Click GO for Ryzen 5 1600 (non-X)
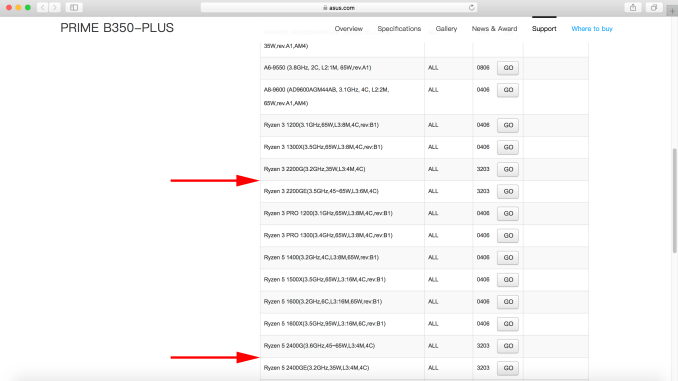678x381 pixels. point(508,302)
